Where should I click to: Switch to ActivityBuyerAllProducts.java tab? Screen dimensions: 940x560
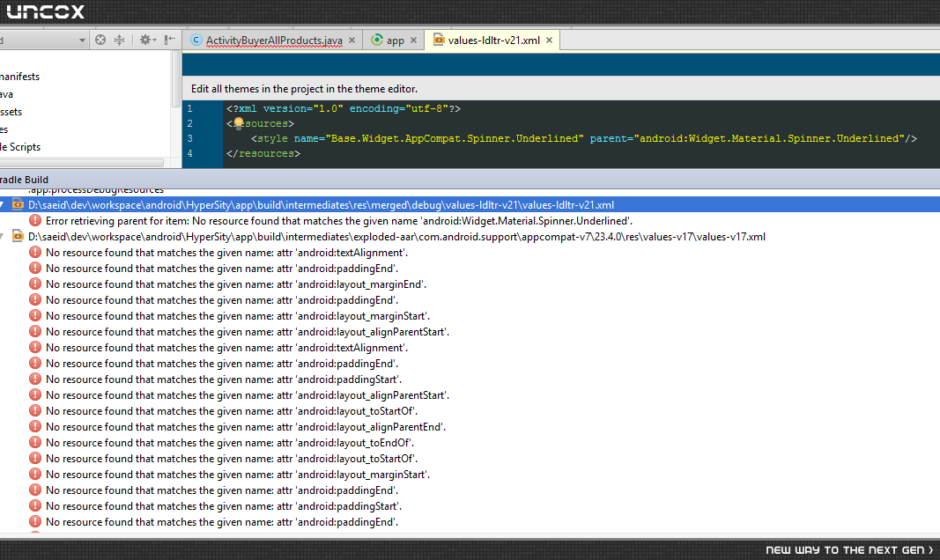point(274,41)
